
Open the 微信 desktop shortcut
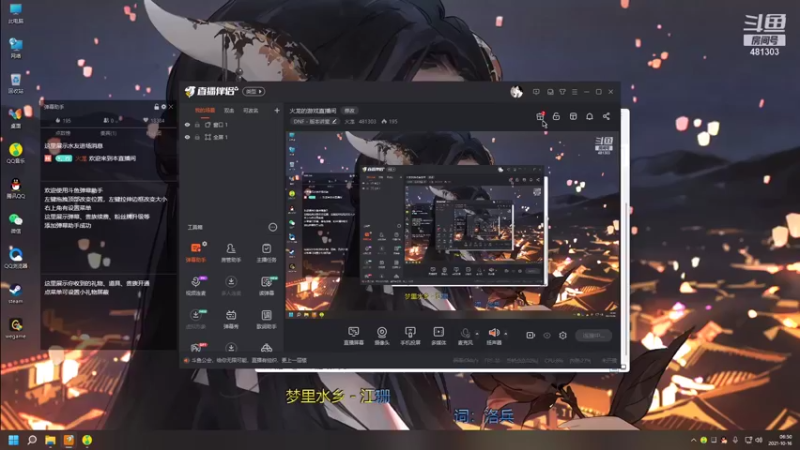(16, 223)
